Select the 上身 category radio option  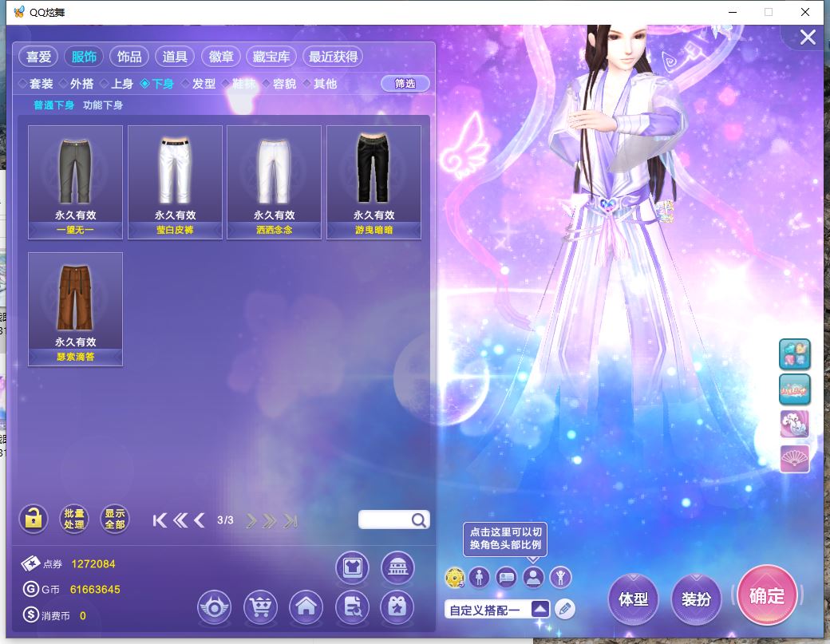click(117, 84)
